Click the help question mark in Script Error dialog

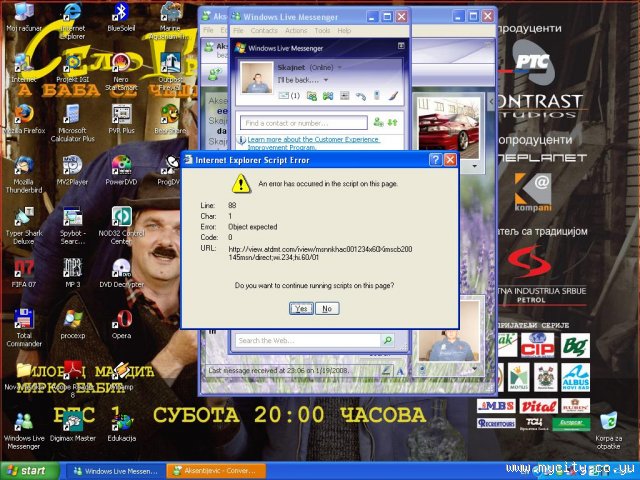(x=436, y=160)
